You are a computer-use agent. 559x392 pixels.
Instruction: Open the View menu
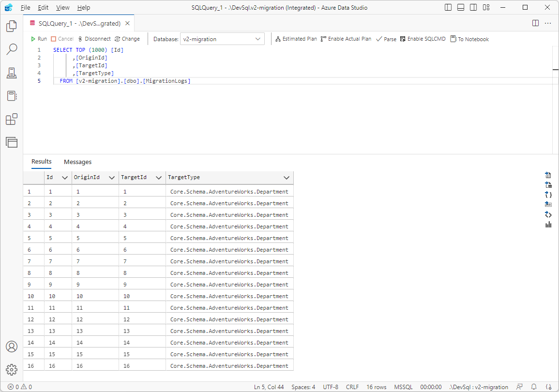(63, 7)
